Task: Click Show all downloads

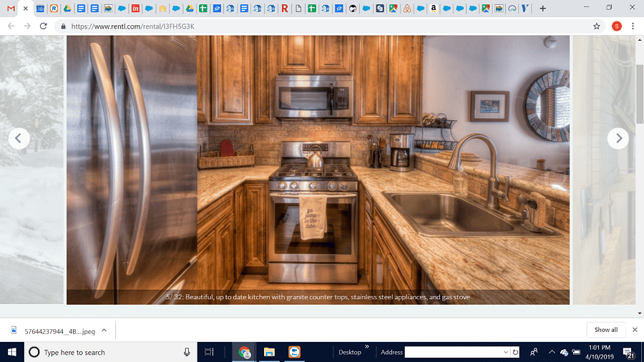Action: click(x=606, y=330)
